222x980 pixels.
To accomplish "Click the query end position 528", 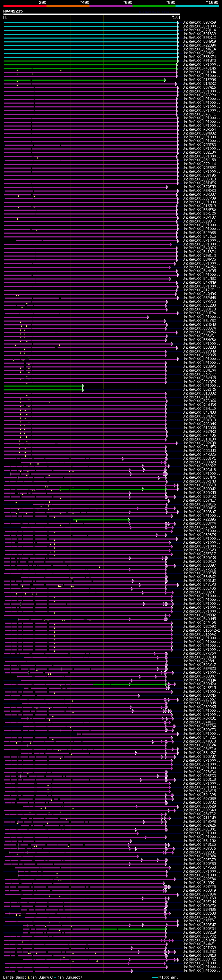I will [x=175, y=17].
